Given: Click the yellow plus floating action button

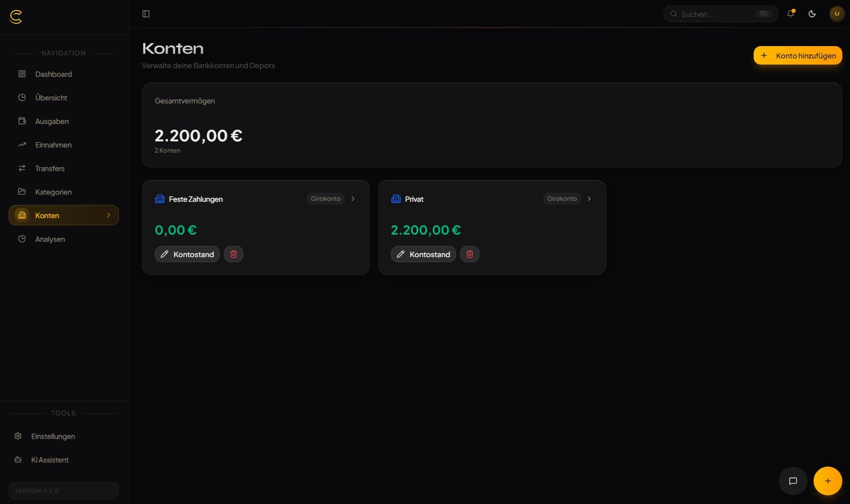Looking at the screenshot, I should click(827, 481).
